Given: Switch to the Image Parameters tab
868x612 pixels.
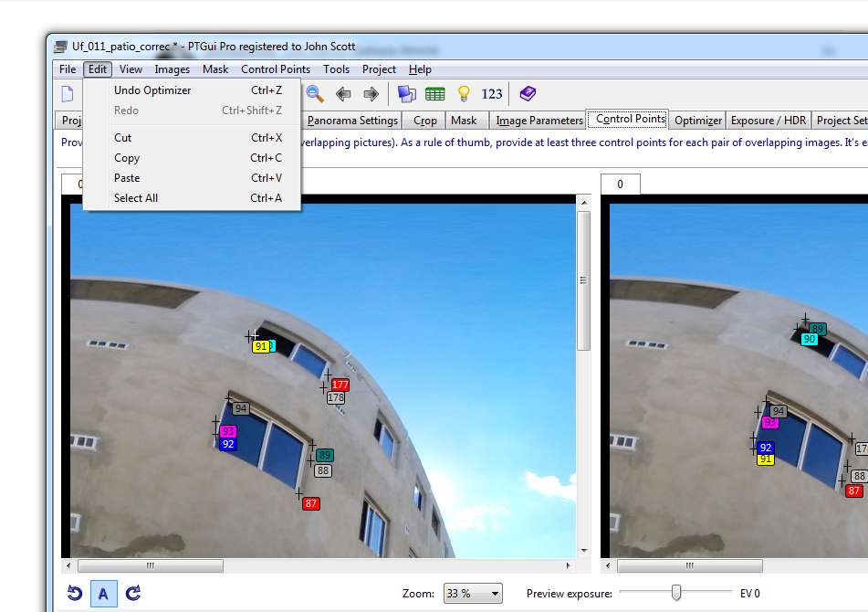Looking at the screenshot, I should 539,121.
